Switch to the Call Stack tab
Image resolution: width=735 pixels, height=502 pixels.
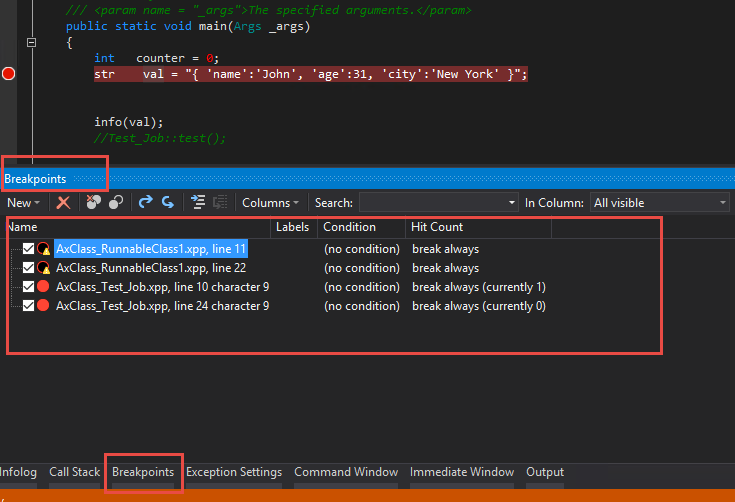pos(75,472)
